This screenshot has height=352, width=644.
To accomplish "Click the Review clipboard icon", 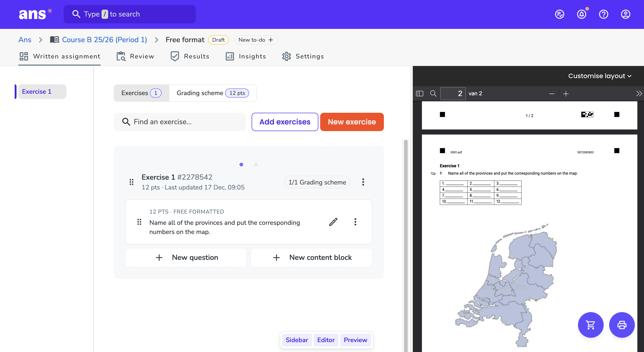I will click(x=121, y=56).
